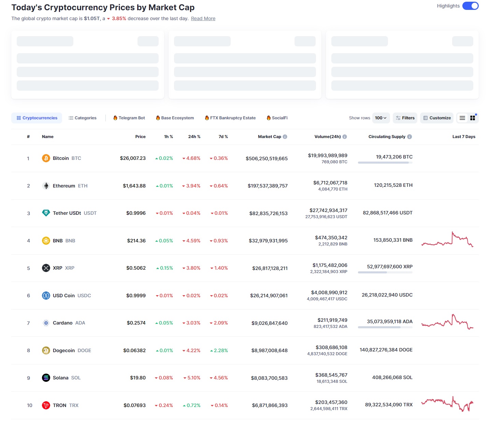Click the XRP coin logo
Image resolution: width=504 pixels, height=421 pixels.
(46, 268)
